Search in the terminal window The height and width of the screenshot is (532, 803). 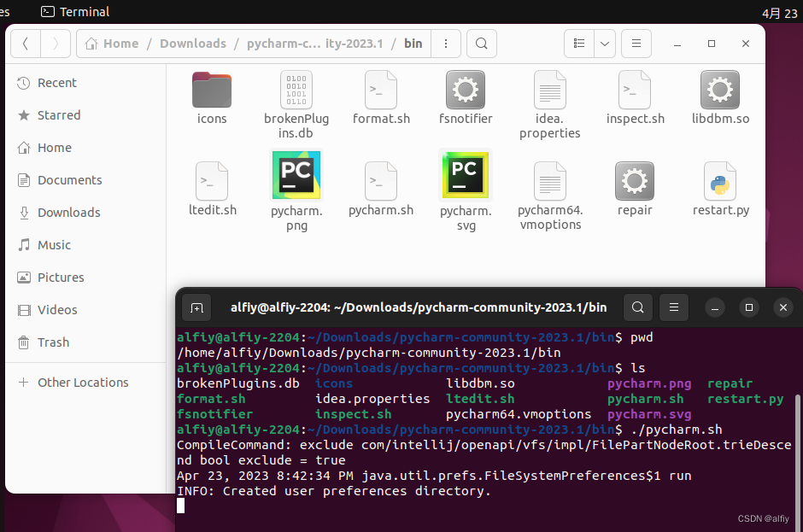tap(637, 307)
